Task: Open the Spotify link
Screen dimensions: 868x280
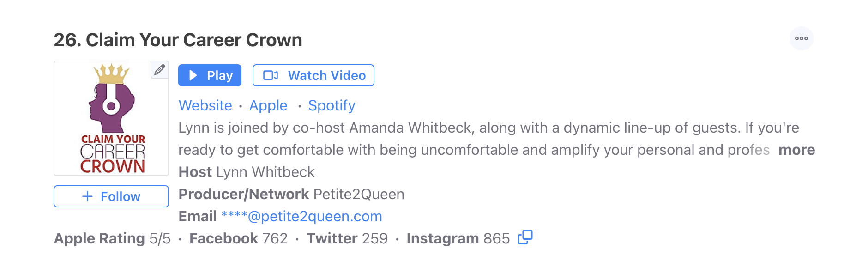Action: (x=332, y=105)
